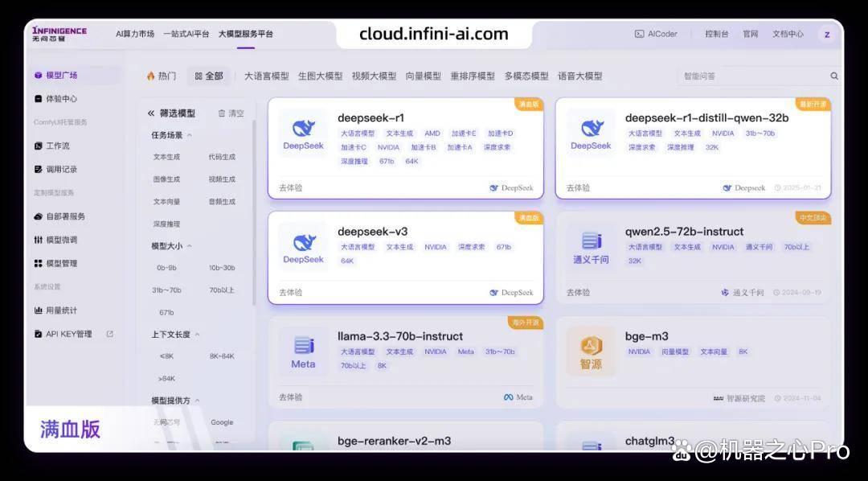Viewport: 868px width, 481px height.
Task: Open 自部署服务 cloud icon
Action: [x=39, y=216]
